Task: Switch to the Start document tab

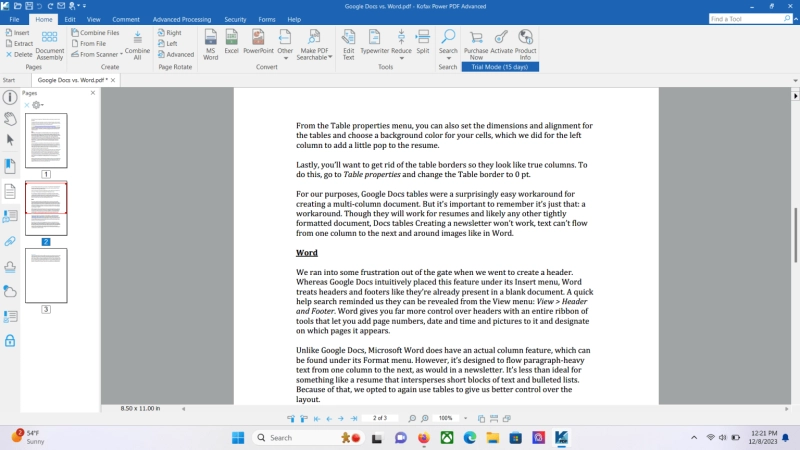Action: (9, 80)
